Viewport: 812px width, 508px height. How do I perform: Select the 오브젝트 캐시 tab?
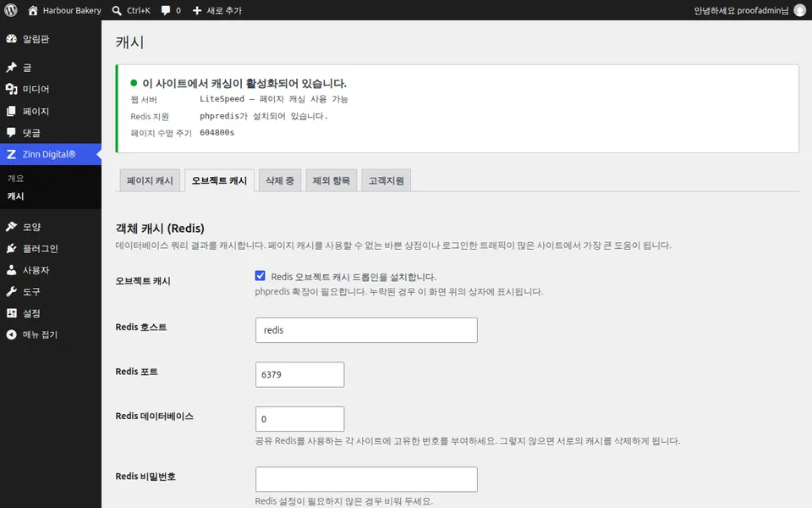pyautogui.click(x=219, y=180)
